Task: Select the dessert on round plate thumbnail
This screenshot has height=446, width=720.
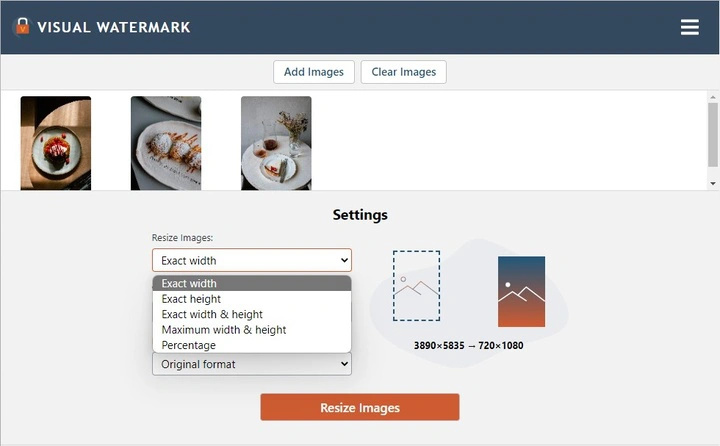Action: pyautogui.click(x=56, y=143)
